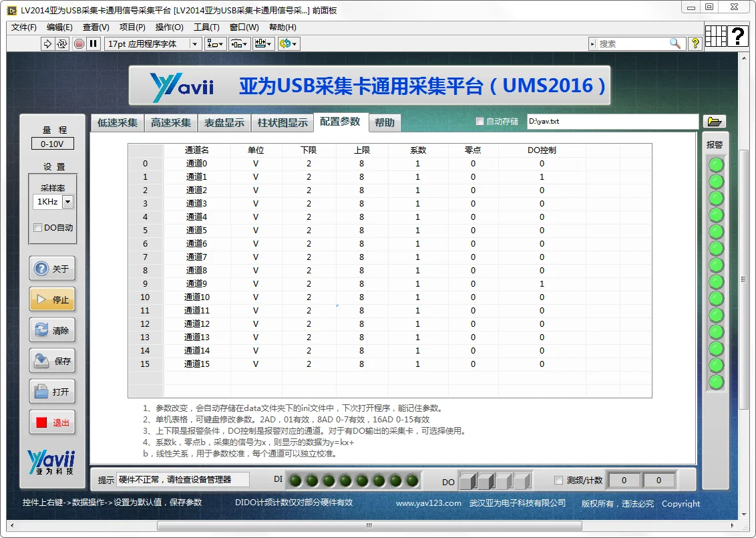Image resolution: width=756 pixels, height=538 pixels.
Task: Click the first DI indicator LED
Action: click(296, 481)
